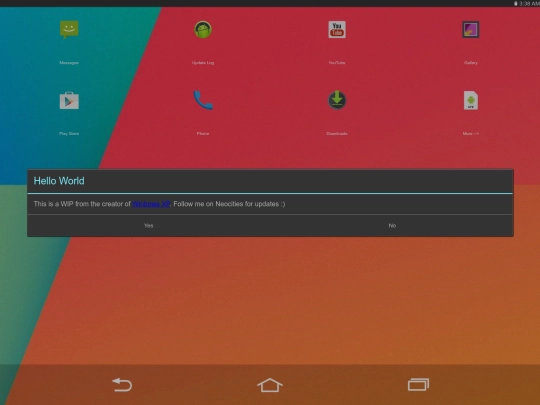Viewport: 540px width, 405px height.
Task: Check the battery icon in status bar
Action: click(x=516, y=3)
